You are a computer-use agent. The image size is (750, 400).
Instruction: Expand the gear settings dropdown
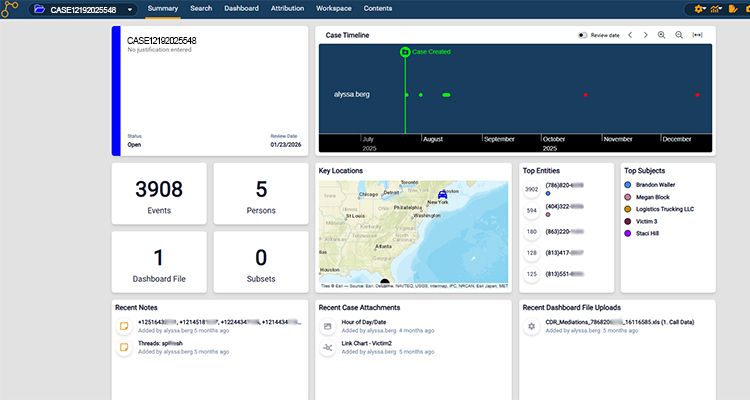(x=700, y=9)
